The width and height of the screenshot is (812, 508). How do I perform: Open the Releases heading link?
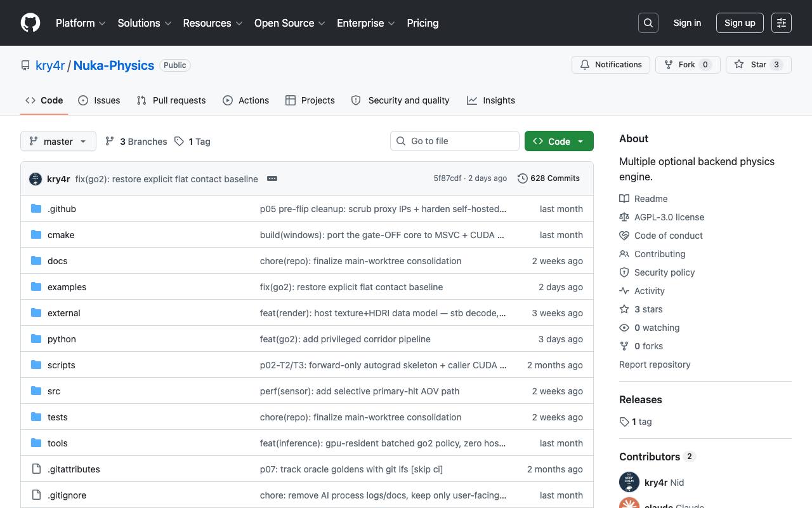[x=641, y=399]
